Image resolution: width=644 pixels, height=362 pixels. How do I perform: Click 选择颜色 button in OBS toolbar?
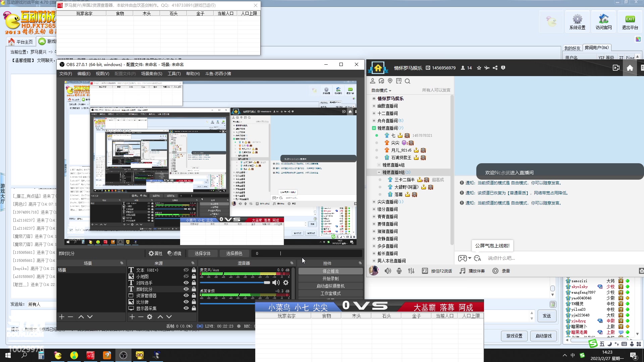[234, 253]
